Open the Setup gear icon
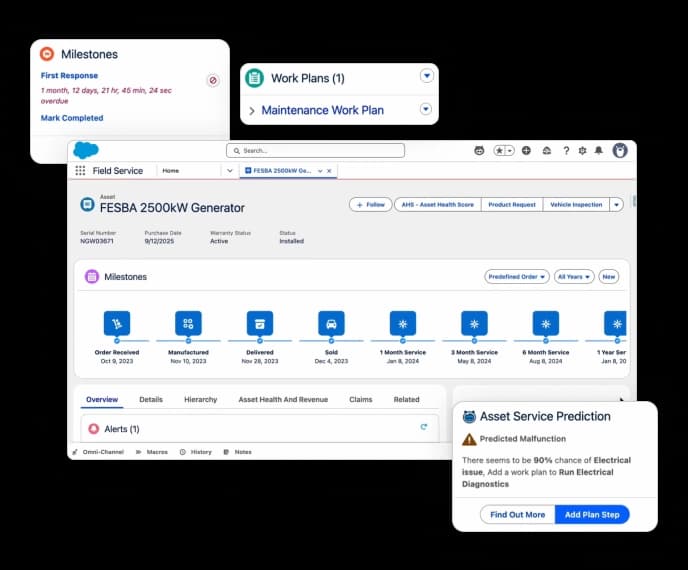The width and height of the screenshot is (688, 570). click(x=582, y=151)
